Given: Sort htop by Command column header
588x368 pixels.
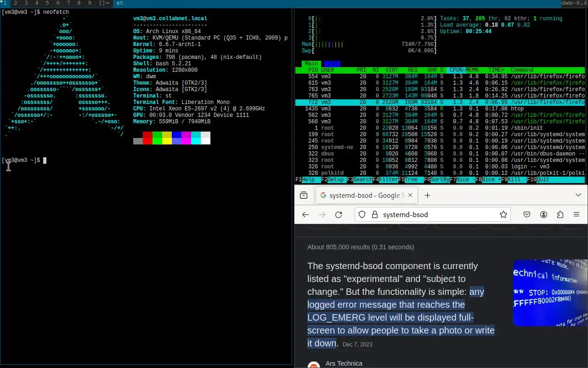Looking at the screenshot, I should point(522,70).
